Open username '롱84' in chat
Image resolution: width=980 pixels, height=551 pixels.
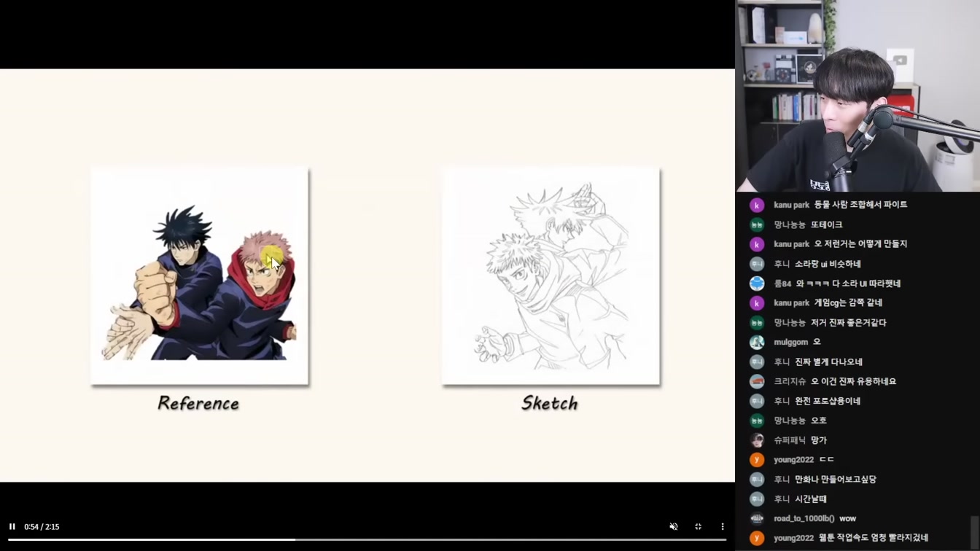tap(782, 284)
